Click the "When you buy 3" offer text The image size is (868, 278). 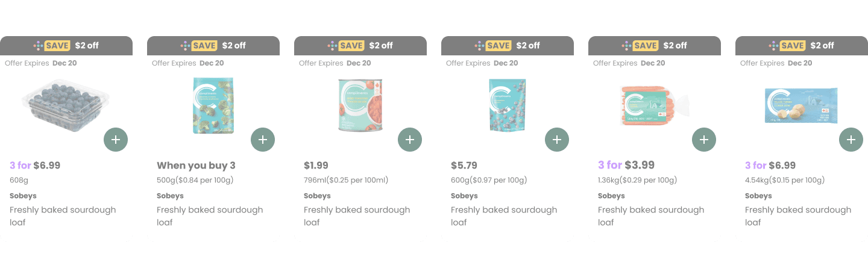[x=196, y=165]
